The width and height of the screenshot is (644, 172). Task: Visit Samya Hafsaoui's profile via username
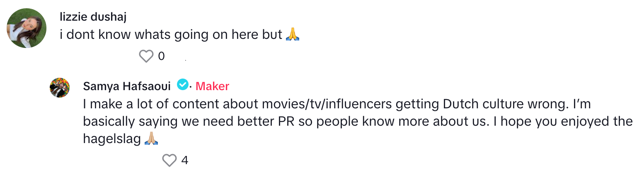click(127, 86)
